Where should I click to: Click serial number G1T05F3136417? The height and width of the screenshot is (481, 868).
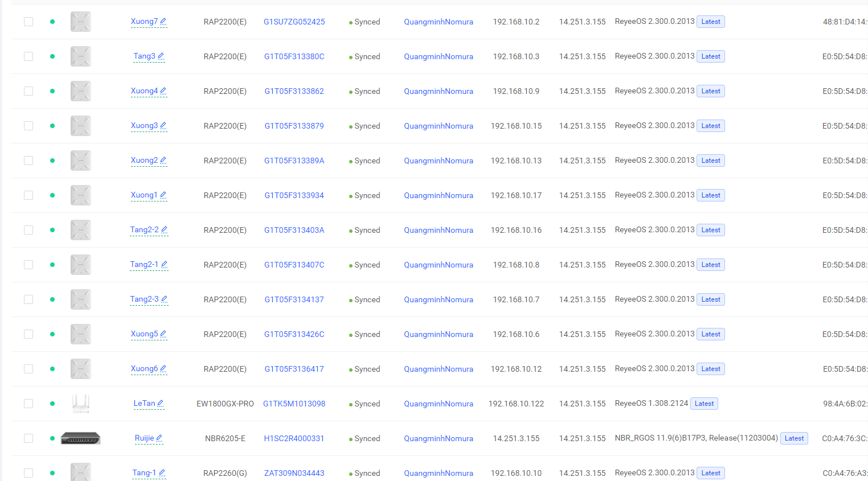click(x=294, y=369)
